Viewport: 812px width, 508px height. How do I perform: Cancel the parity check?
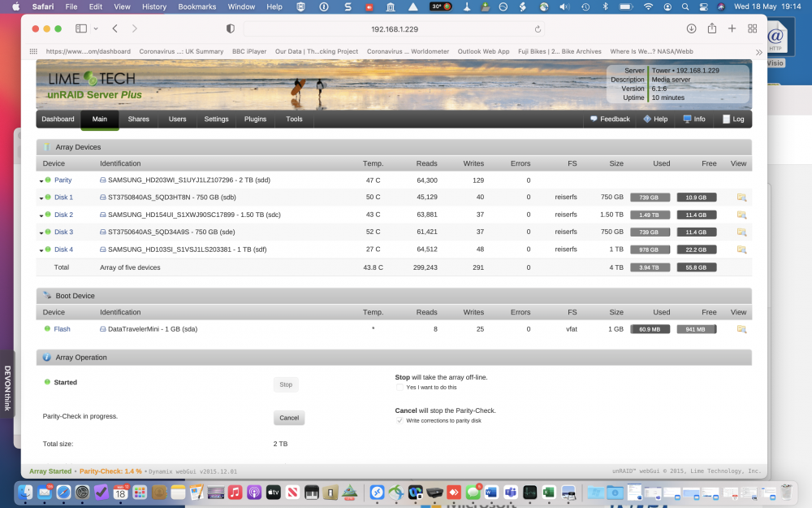(289, 418)
